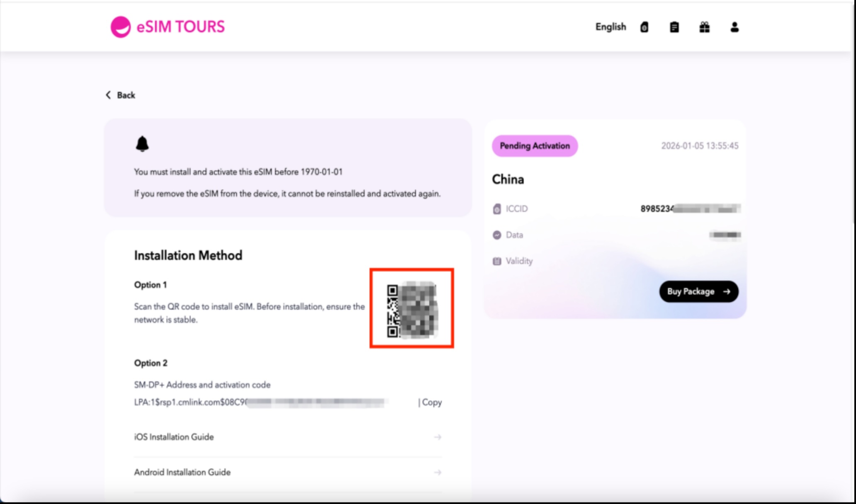This screenshot has height=504, width=856.
Task: Click the eSIM TOURS smile logo
Action: tap(121, 26)
